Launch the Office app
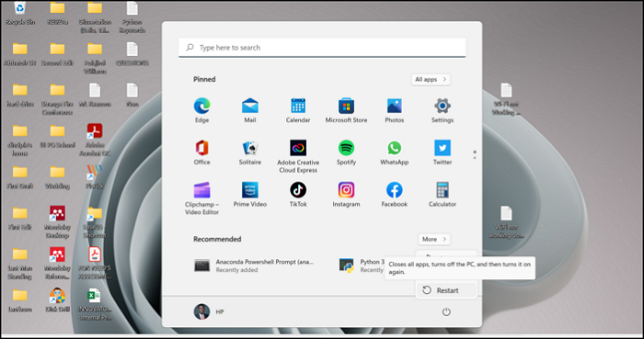Screen dimensions: 644x339 [x=201, y=153]
